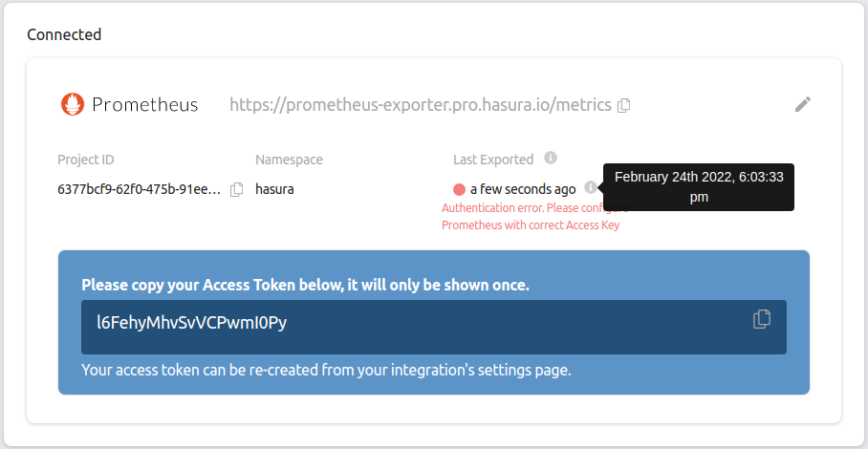Click the 'a few seconds ago' timestamp
Image resolution: width=868 pixels, height=449 pixels.
[523, 189]
